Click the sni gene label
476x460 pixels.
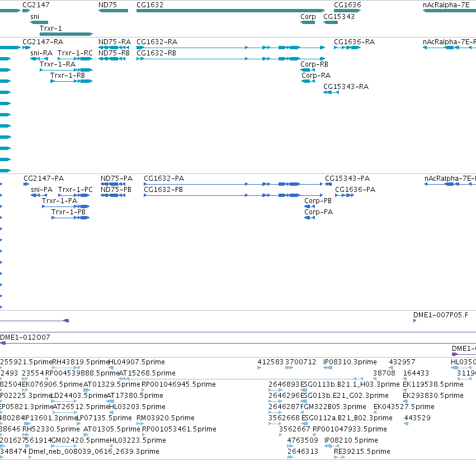35,17
